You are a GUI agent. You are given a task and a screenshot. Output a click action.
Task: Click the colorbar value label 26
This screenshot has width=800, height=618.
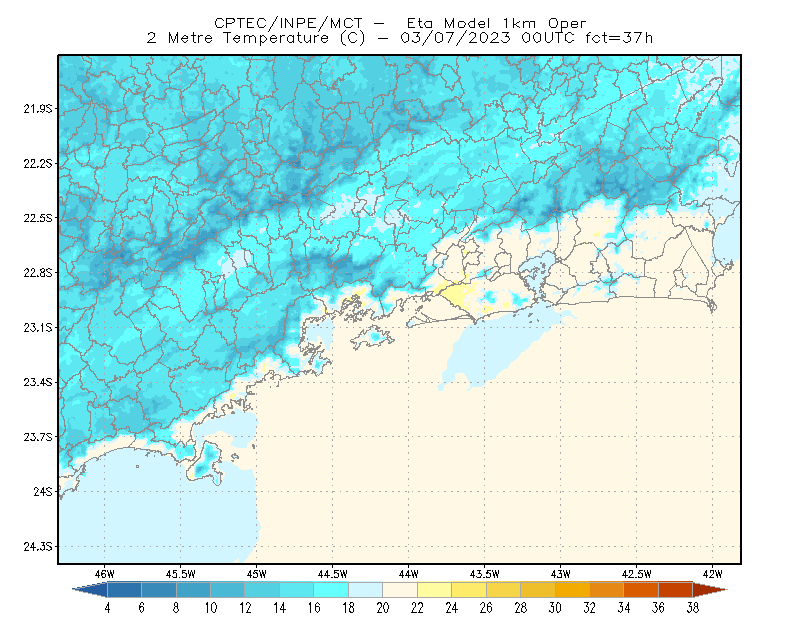pos(486,608)
